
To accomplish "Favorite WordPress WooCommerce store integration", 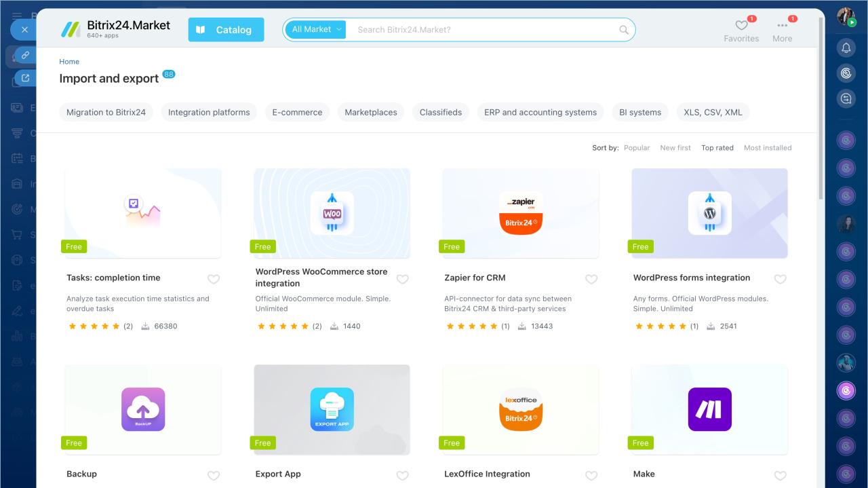I will point(402,279).
